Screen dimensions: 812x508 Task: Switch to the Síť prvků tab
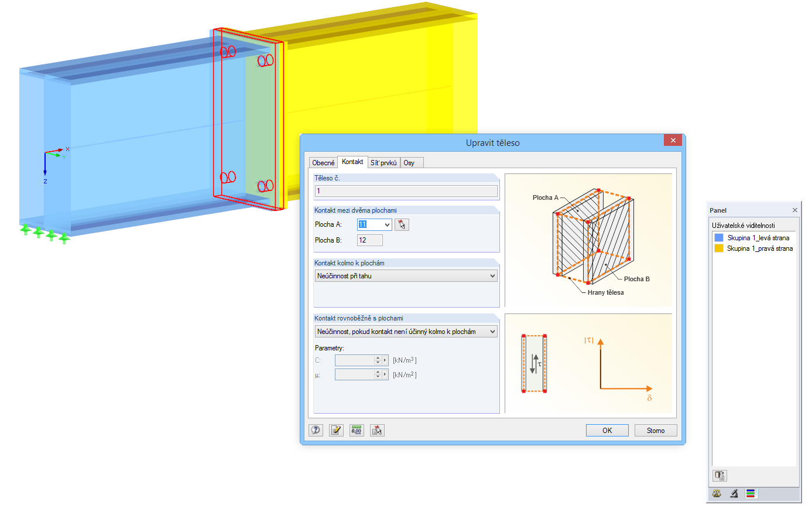point(383,162)
